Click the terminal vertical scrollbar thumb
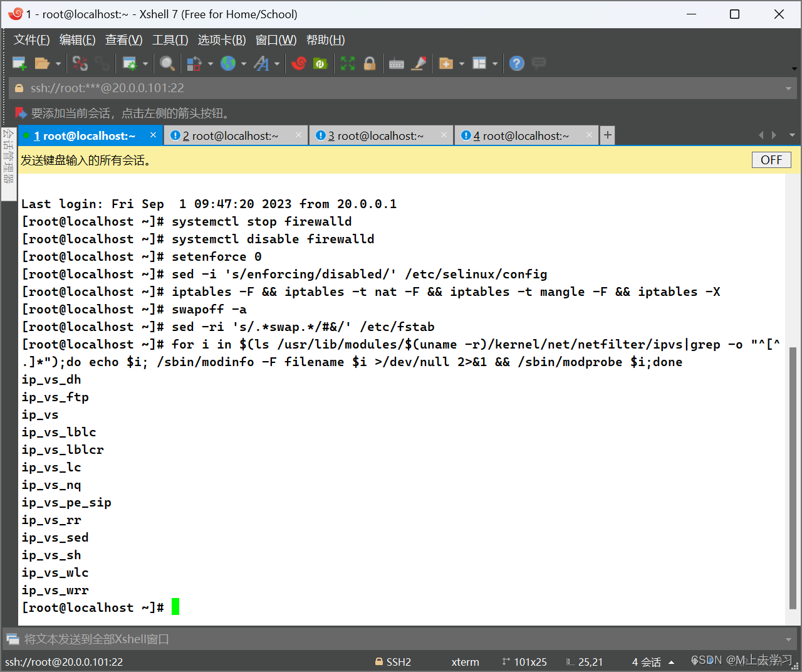 (x=793, y=478)
